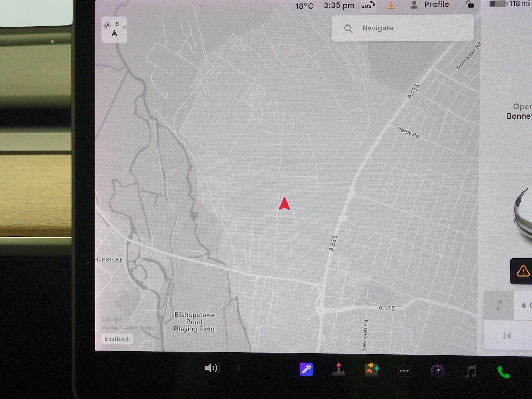Open the Toybox app
532x399 pixels.
click(371, 370)
